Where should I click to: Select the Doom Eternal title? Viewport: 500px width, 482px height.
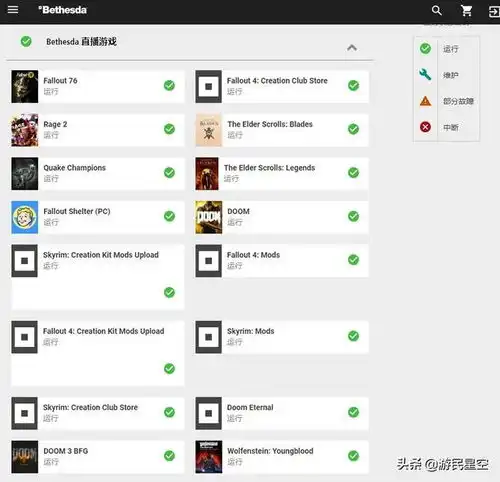tap(250, 407)
